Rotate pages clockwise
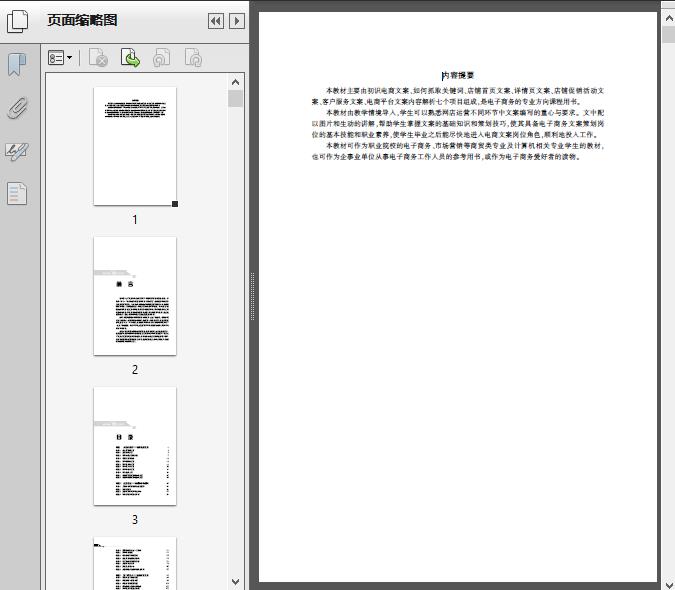 [x=194, y=59]
